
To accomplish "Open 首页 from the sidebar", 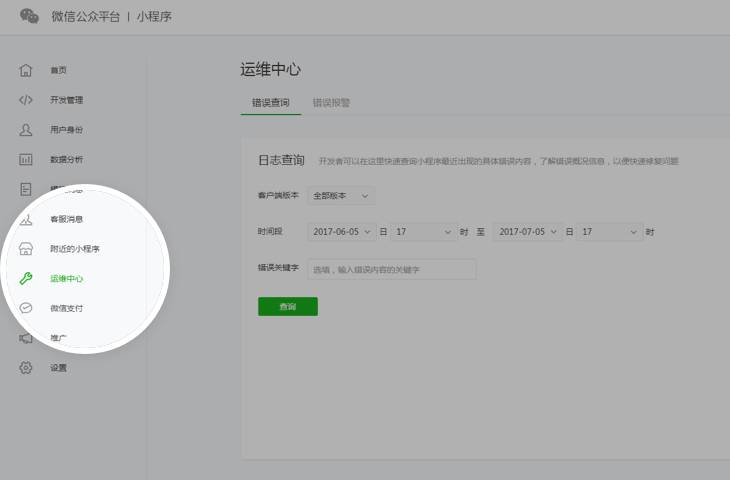I will coord(58,70).
